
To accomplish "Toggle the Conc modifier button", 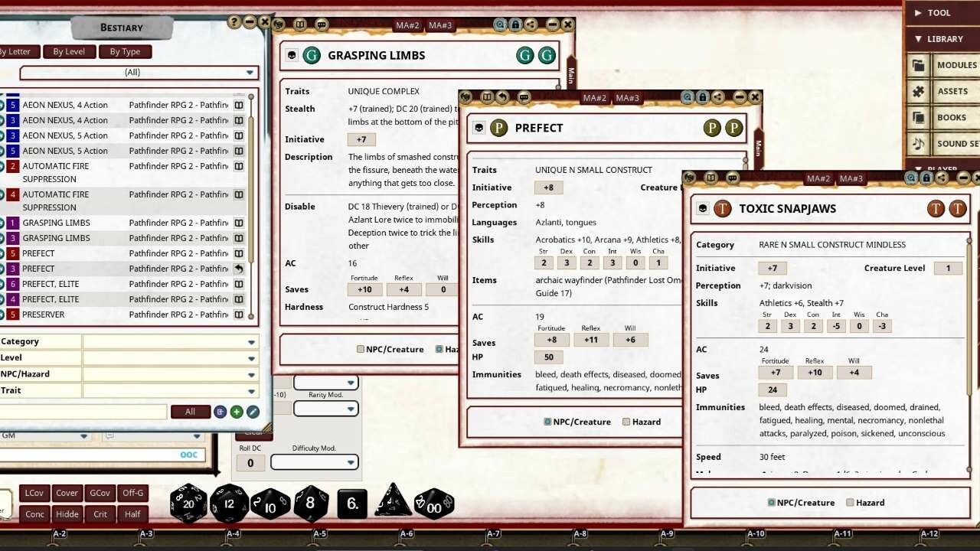I will (x=34, y=514).
